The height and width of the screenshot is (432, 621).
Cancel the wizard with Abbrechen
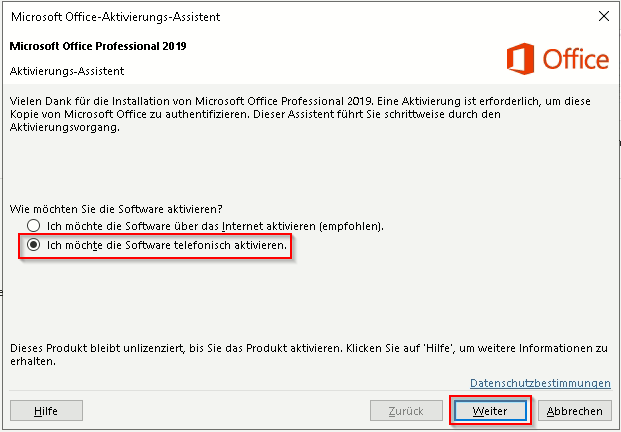(575, 410)
